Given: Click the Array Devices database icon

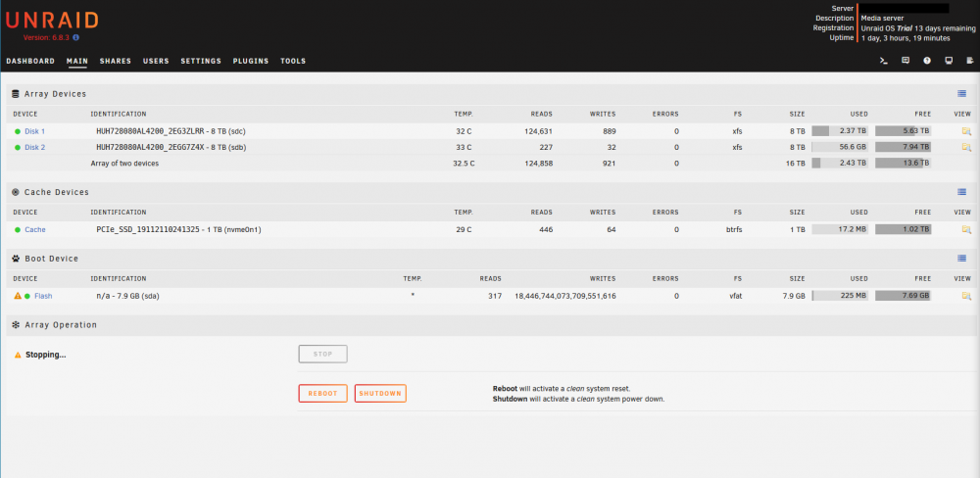Looking at the screenshot, I should click(x=16, y=94).
